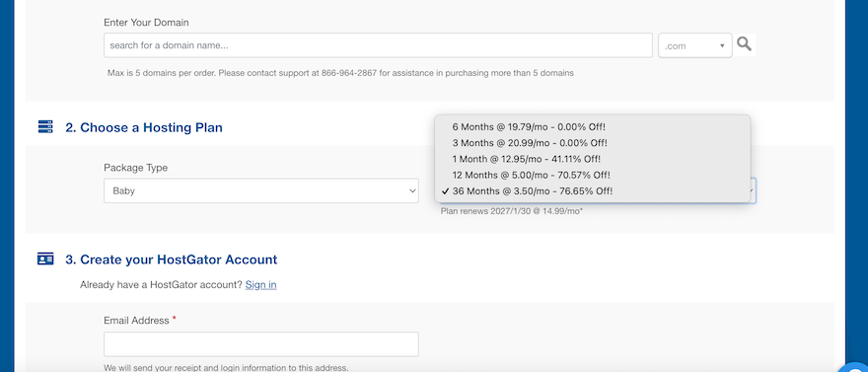
Task: Click the server icon beside Choose a Hosting Plan
Action: point(45,126)
